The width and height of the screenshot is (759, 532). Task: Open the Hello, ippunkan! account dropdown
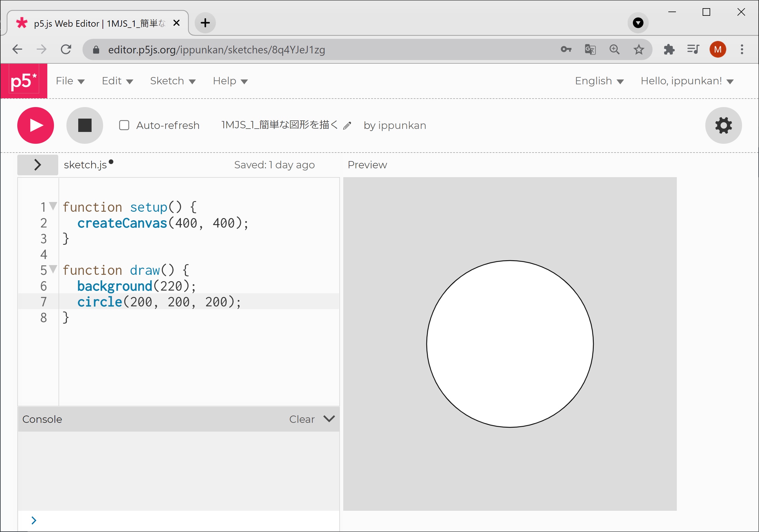(687, 81)
